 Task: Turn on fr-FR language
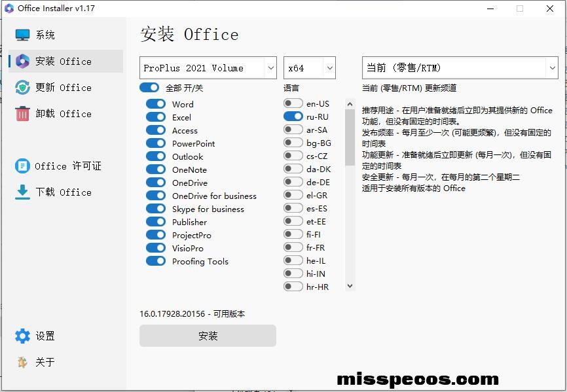pyautogui.click(x=293, y=247)
